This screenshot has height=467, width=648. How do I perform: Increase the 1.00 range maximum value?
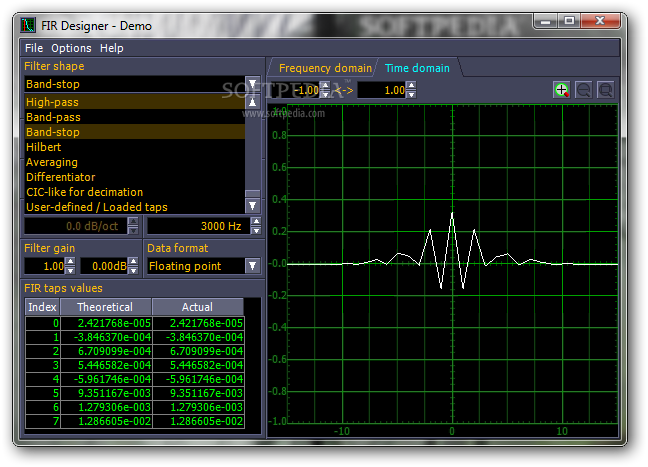click(411, 86)
